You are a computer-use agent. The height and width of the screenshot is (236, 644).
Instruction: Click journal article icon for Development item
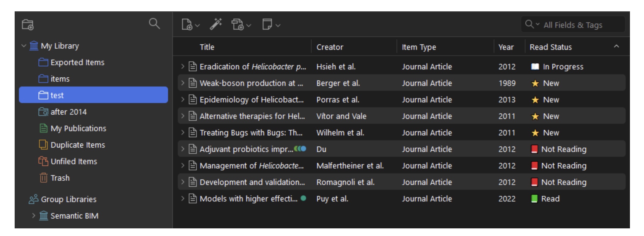click(x=192, y=182)
